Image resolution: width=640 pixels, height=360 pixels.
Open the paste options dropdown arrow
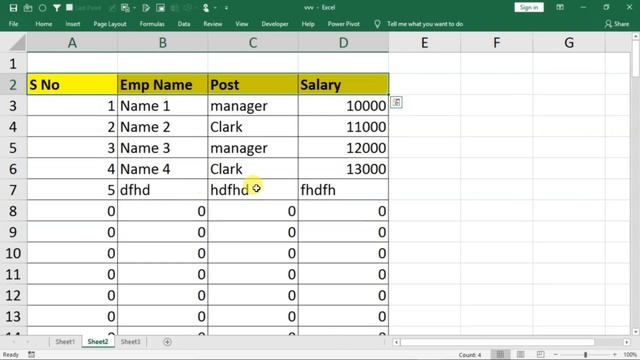(134, 8)
